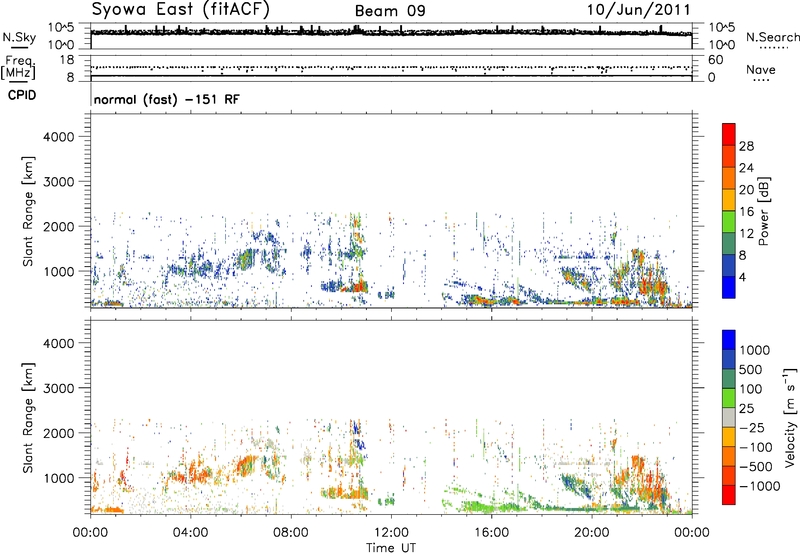Click the '2000' tick in Velocity panel
Image resolution: width=800 pixels, height=554 pixels.
[59, 433]
